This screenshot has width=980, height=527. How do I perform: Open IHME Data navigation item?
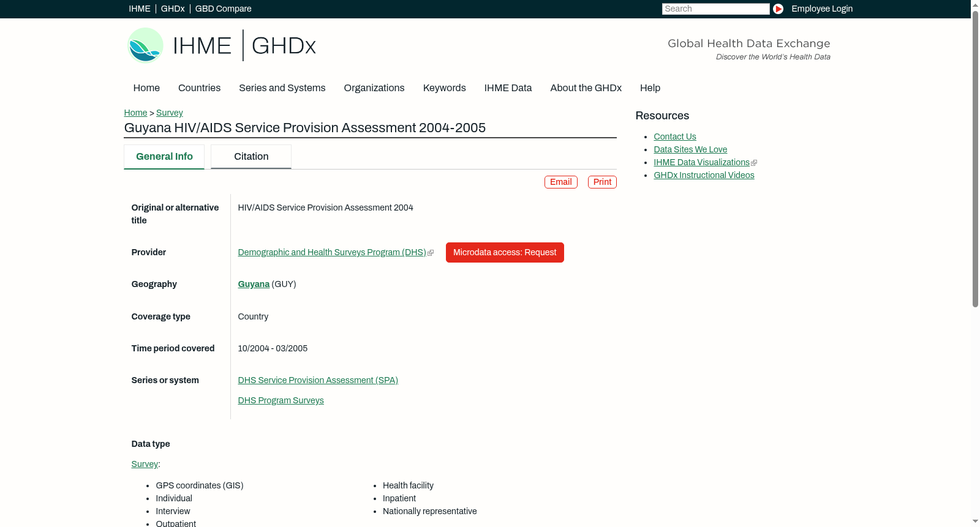point(508,88)
